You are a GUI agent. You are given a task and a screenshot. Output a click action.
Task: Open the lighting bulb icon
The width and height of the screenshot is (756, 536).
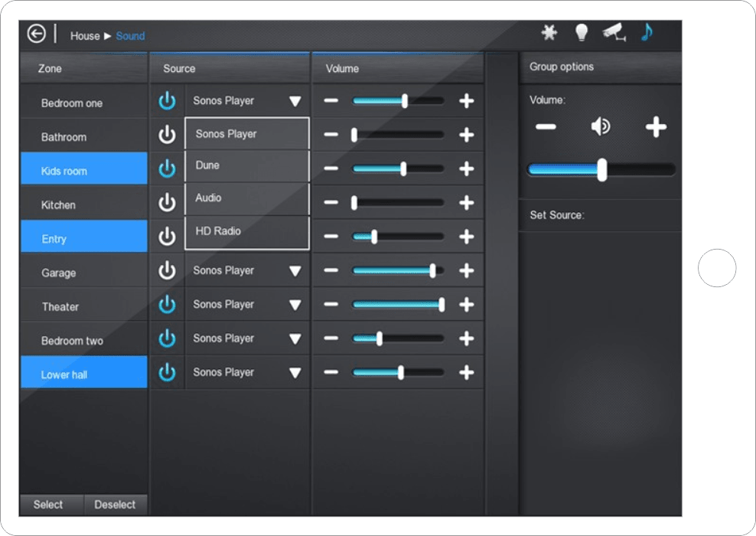582,32
